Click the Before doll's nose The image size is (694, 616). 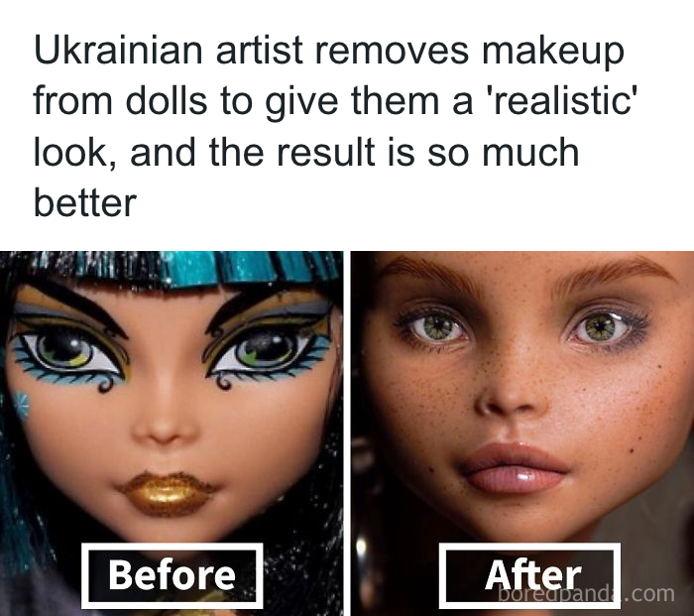coord(165,424)
